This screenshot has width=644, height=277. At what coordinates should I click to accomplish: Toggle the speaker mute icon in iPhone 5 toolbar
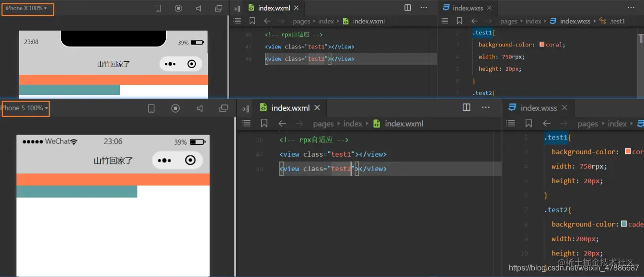(200, 108)
